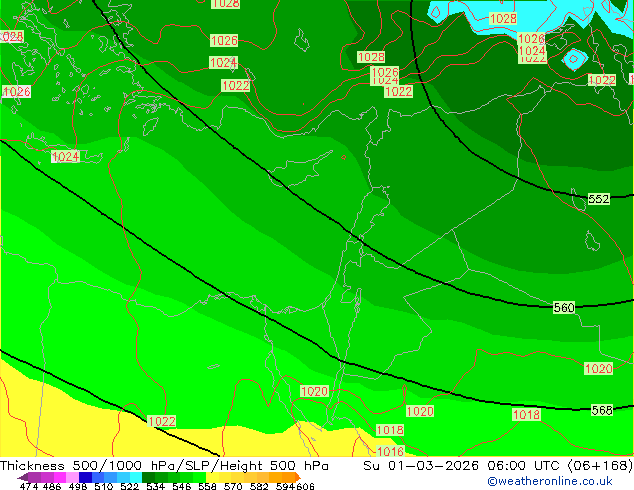Click the legend value 522
Viewport: 634px width, 490px height.
129,486
